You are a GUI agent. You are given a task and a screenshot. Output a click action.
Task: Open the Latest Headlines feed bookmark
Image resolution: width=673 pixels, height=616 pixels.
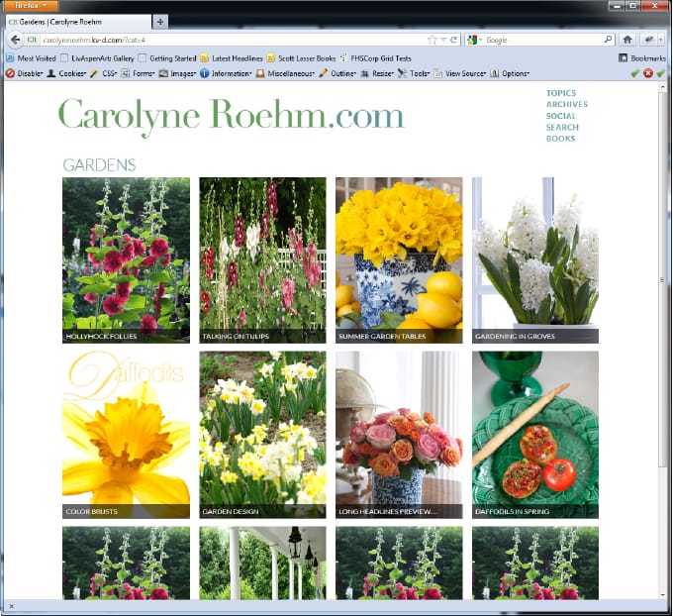point(232,58)
